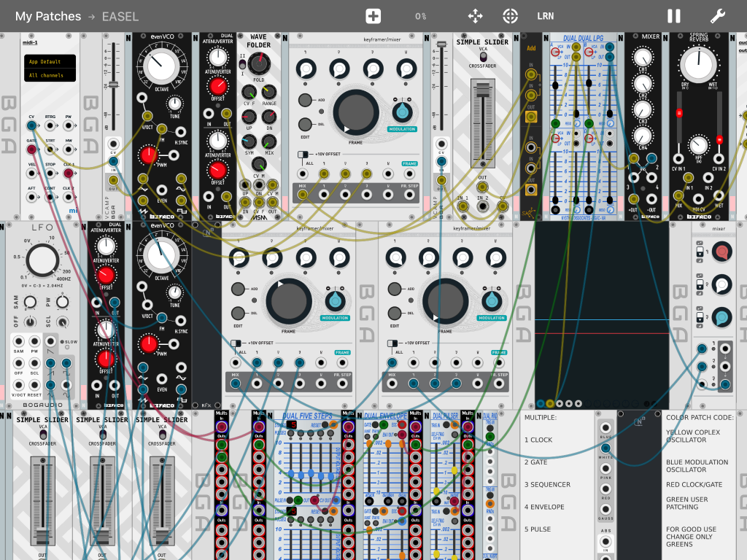Click the SAM input jack on the LFO
This screenshot has width=747, height=560.
point(18,341)
